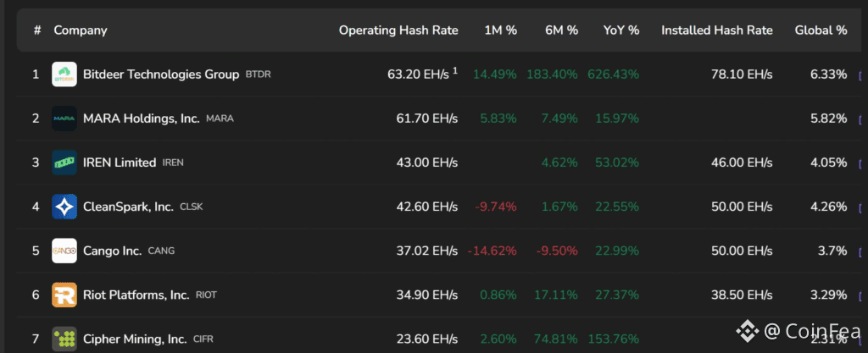Click the MARA Holdings logo icon
This screenshot has width=868, height=353.
tap(64, 119)
